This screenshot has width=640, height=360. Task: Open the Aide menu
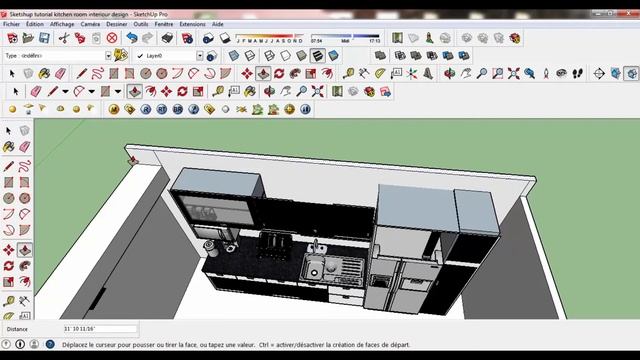218,24
